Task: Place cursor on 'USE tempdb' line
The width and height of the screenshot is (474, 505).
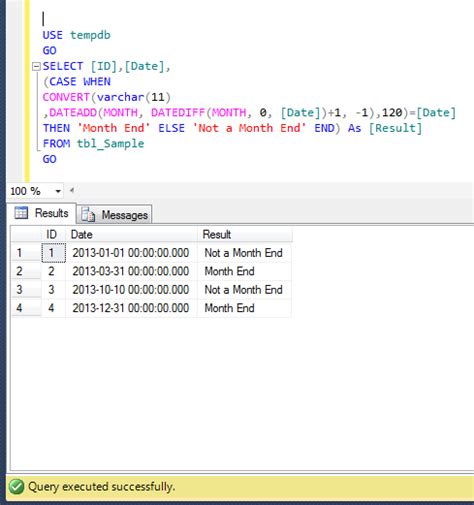Action: click(x=76, y=35)
